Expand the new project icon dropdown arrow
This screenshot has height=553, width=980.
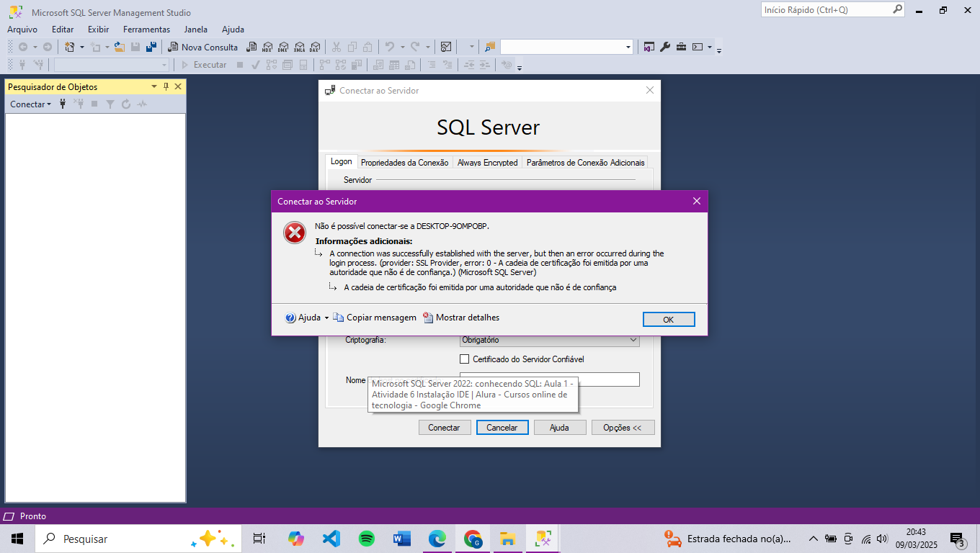tap(81, 47)
